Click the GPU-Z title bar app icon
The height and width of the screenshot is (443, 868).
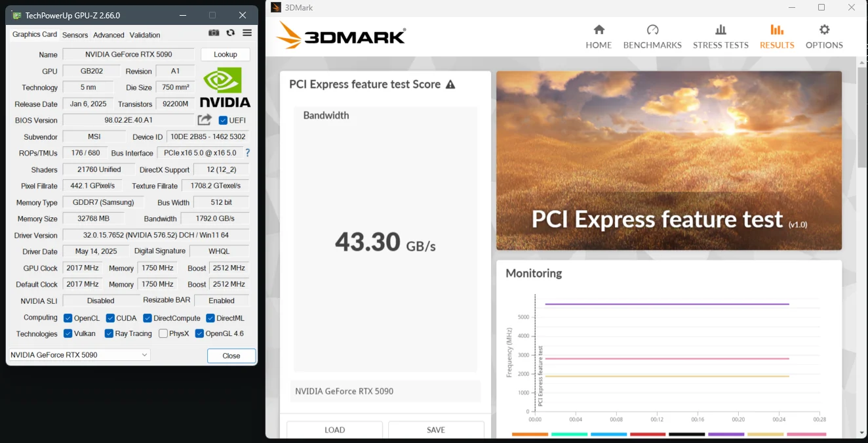pos(16,15)
